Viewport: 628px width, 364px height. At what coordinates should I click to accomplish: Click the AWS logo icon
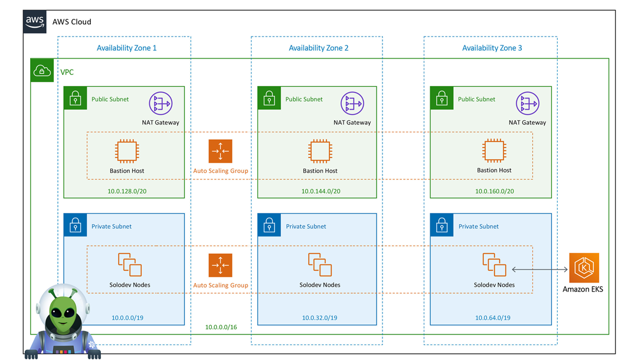pos(35,21)
